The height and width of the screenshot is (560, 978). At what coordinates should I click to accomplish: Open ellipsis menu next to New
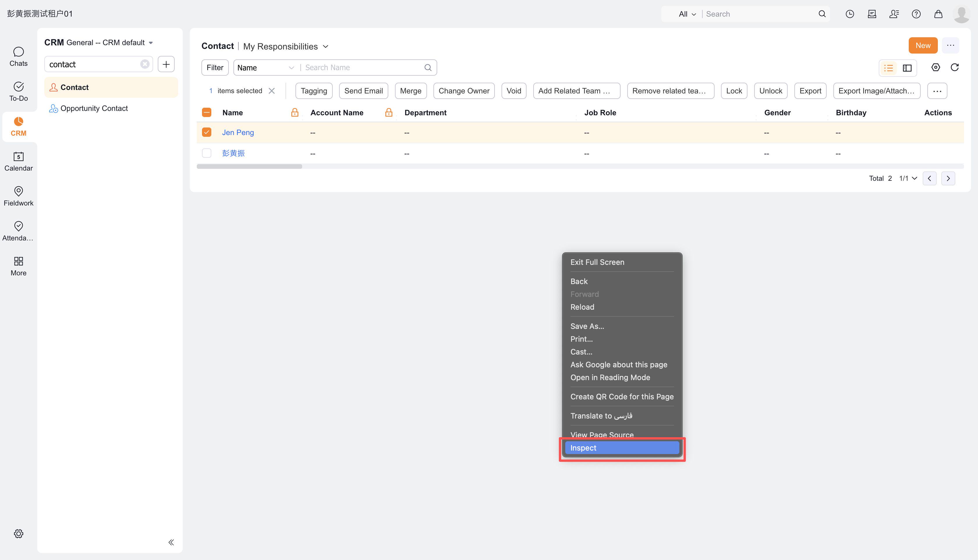(x=950, y=45)
